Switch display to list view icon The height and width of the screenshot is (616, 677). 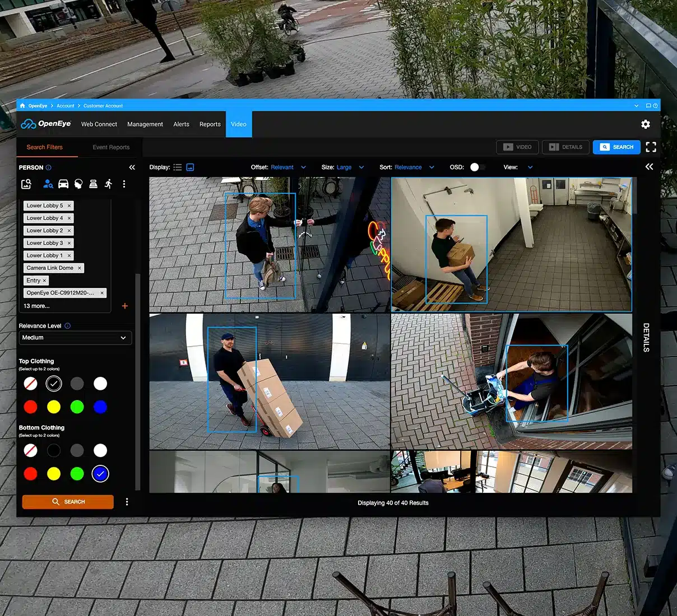(x=178, y=167)
